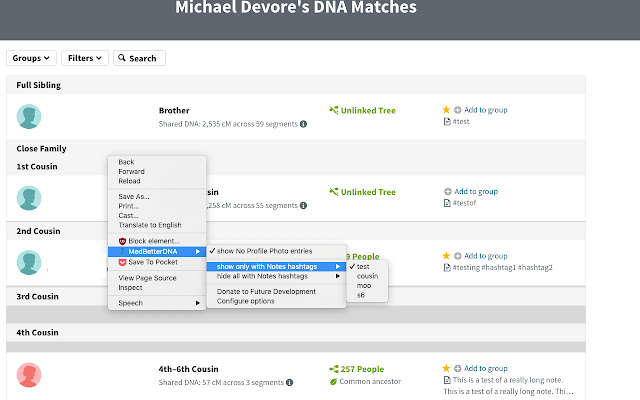Open the 4th-6th Cousin match name
The image size is (640, 400).
tap(189, 369)
